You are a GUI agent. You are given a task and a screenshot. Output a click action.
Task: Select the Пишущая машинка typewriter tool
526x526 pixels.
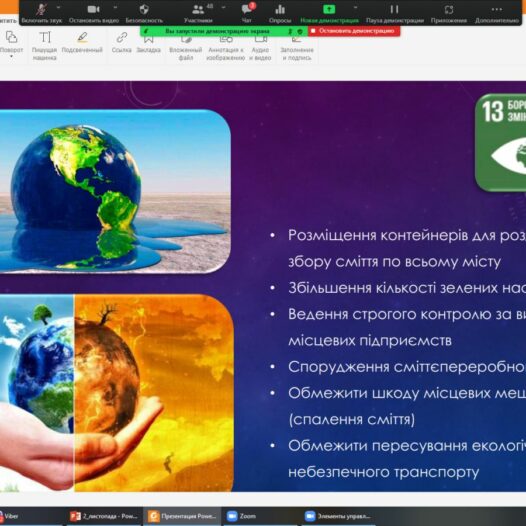[45, 46]
